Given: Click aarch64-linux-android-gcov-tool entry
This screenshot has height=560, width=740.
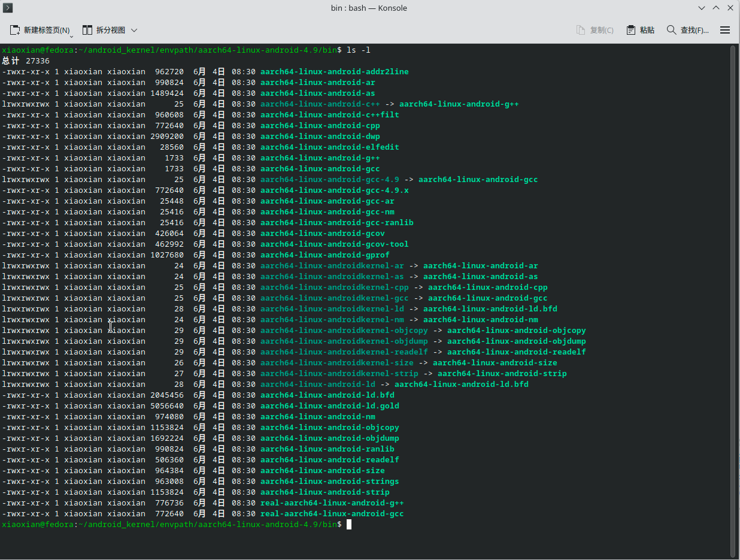Looking at the screenshot, I should (335, 244).
